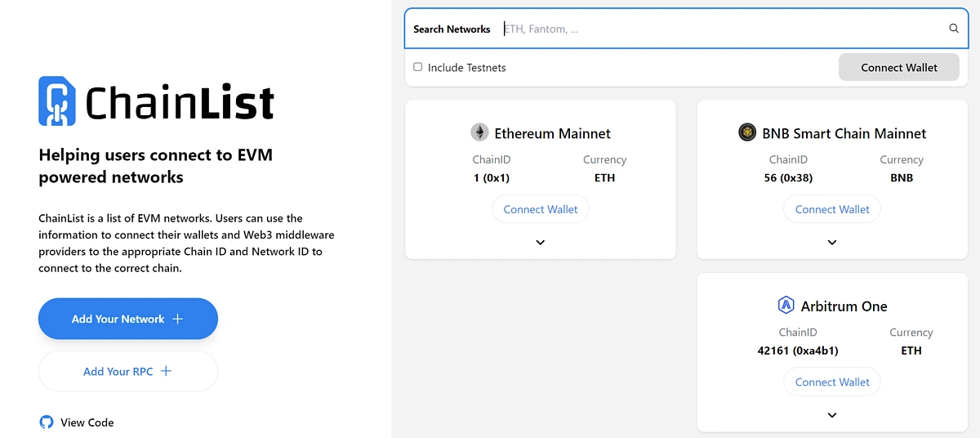This screenshot has width=980, height=438.
Task: Expand the Ethereum Mainnet card details
Action: pos(540,242)
